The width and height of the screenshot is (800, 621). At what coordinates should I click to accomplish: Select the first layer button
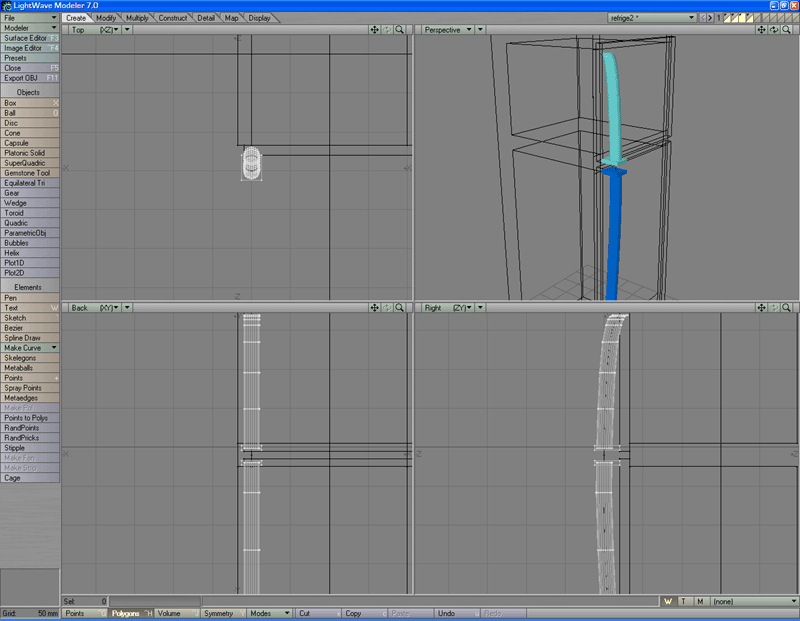coord(727,18)
